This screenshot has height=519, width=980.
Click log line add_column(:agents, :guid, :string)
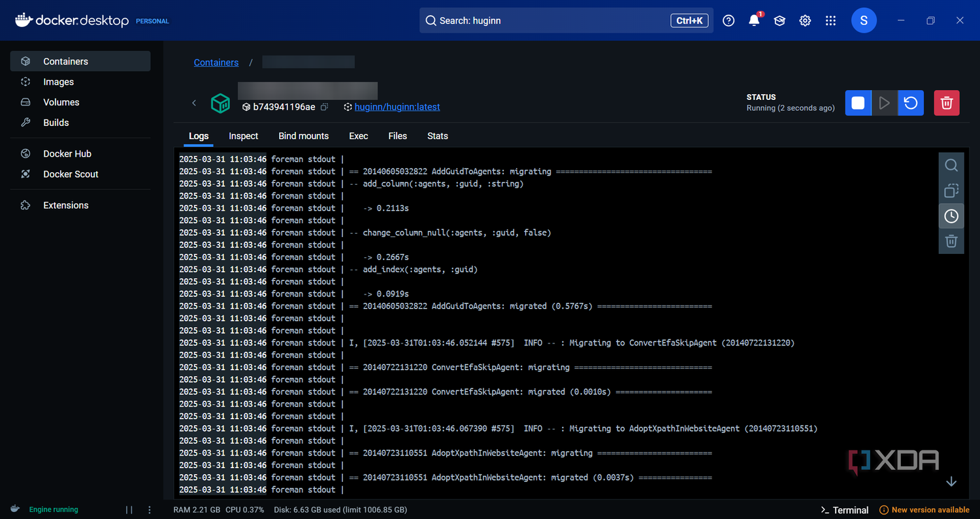(443, 183)
